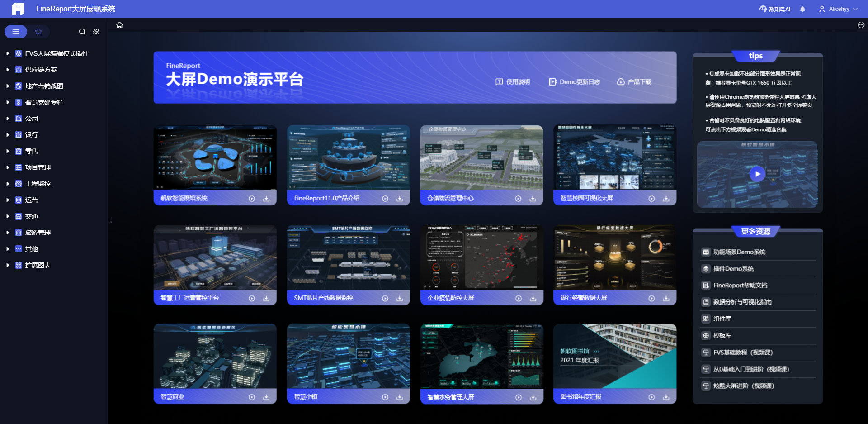Expand FVS大屏编辑模式插件 folder
The image size is (868, 424).
pos(8,53)
